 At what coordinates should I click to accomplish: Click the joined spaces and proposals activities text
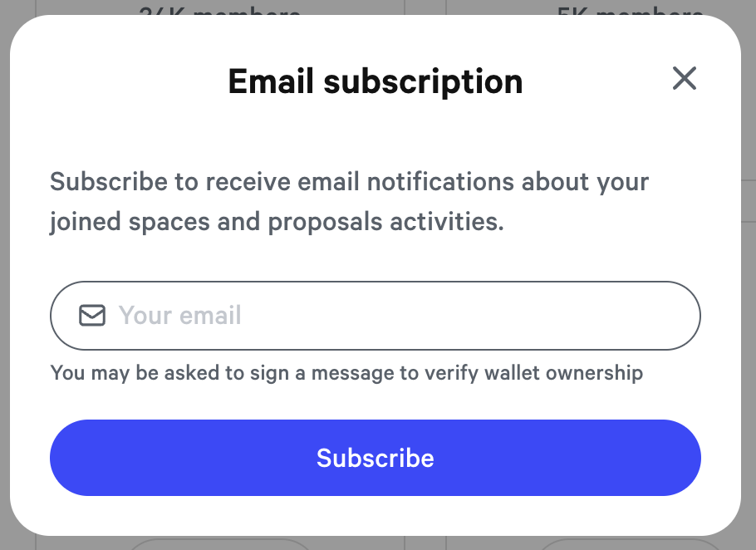point(277,222)
